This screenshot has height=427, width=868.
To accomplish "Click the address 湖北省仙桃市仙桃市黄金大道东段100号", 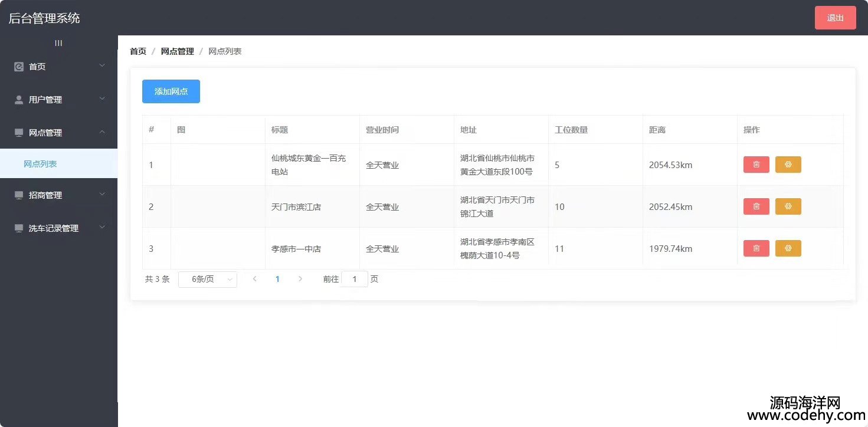I will pos(497,165).
